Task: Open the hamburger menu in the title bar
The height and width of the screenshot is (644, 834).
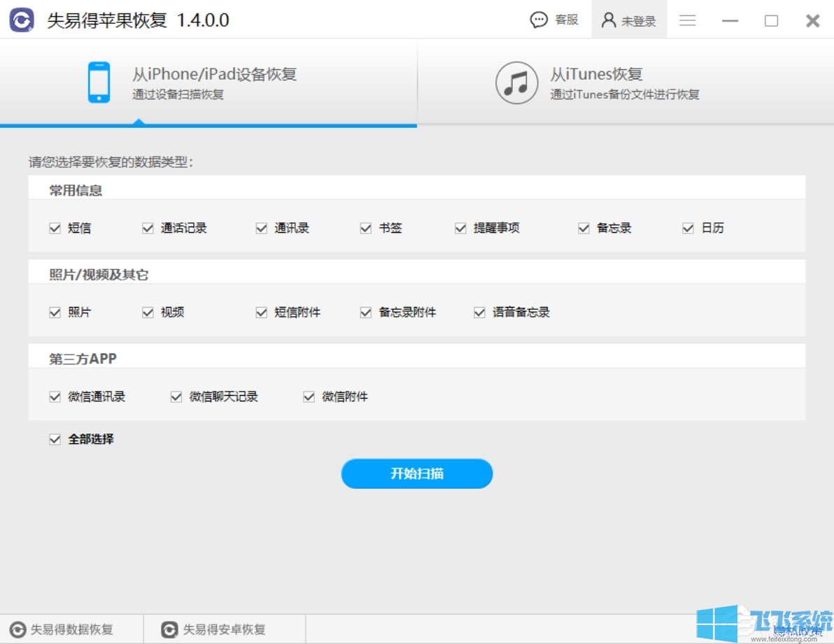Action: pos(688,21)
